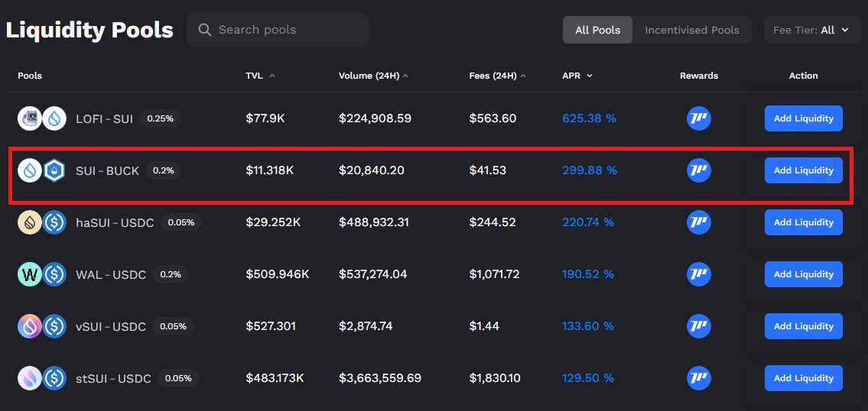The height and width of the screenshot is (411, 868).
Task: Click the 0.05% fee badge on stSUI - USDC
Action: click(x=178, y=378)
